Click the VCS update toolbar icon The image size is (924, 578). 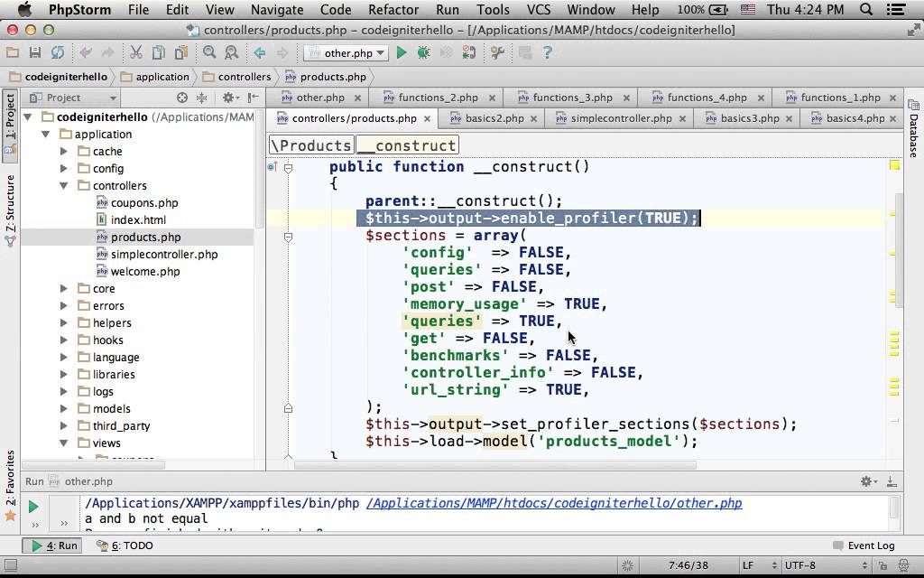pos(468,53)
